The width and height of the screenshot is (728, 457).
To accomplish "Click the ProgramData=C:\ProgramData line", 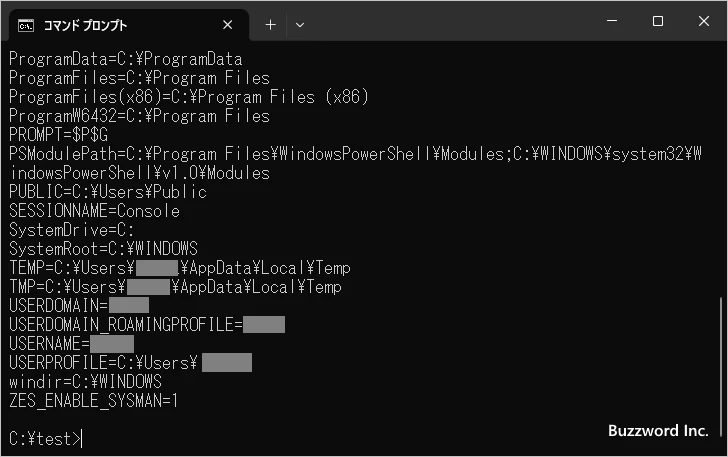I will click(126, 59).
